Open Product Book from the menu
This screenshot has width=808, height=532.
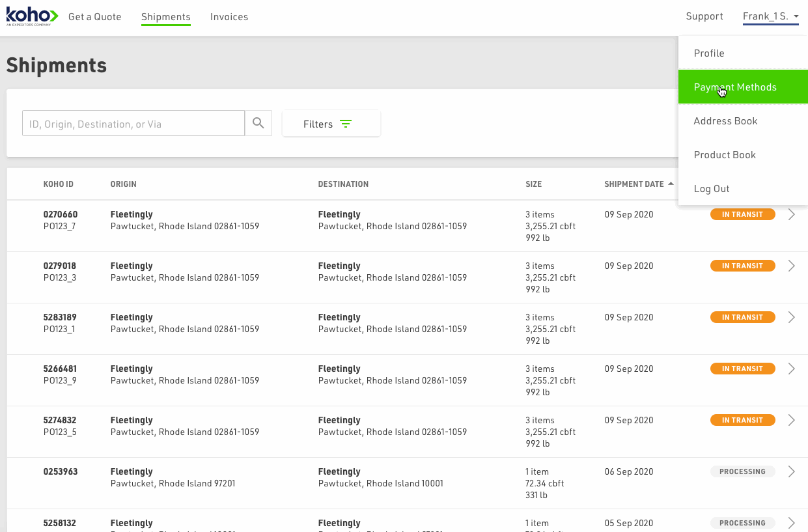coord(725,155)
